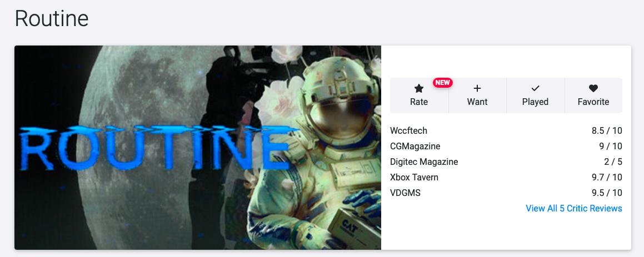The height and width of the screenshot is (257, 644).
Task: Click the Routine game banner image
Action: [x=198, y=148]
